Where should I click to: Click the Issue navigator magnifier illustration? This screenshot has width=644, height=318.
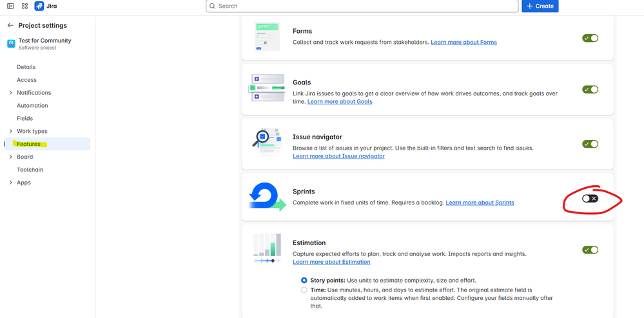(x=266, y=142)
